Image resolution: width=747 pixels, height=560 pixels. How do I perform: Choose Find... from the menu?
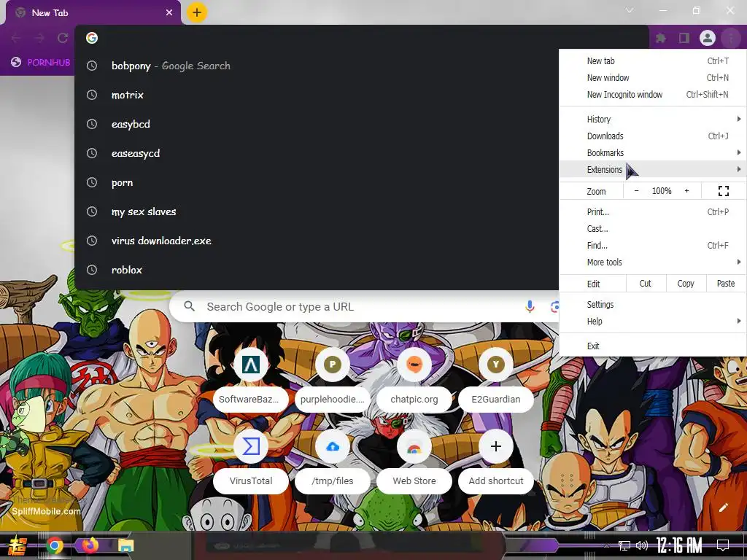click(x=653, y=245)
